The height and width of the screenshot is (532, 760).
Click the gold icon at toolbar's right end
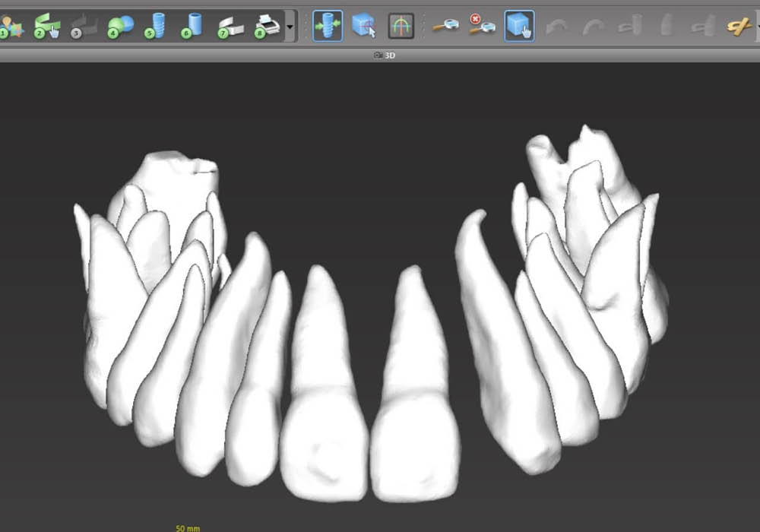pos(738,27)
